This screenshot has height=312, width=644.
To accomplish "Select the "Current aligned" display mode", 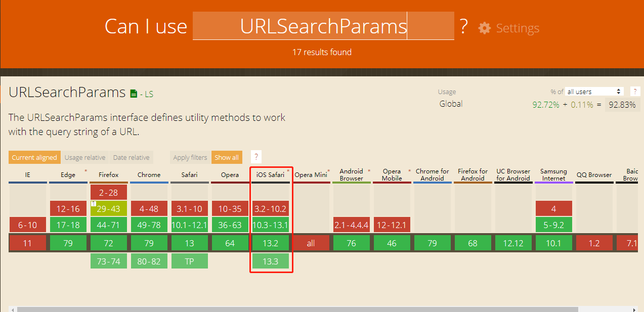I will (34, 157).
